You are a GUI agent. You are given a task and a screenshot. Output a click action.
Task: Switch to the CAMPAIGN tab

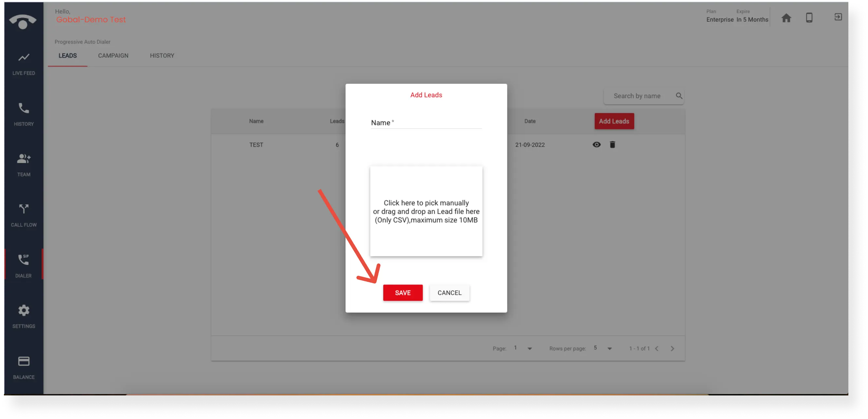(113, 56)
